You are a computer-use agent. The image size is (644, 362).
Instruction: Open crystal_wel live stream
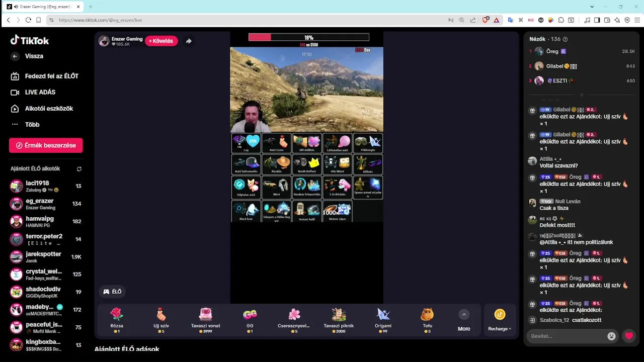[46, 274]
